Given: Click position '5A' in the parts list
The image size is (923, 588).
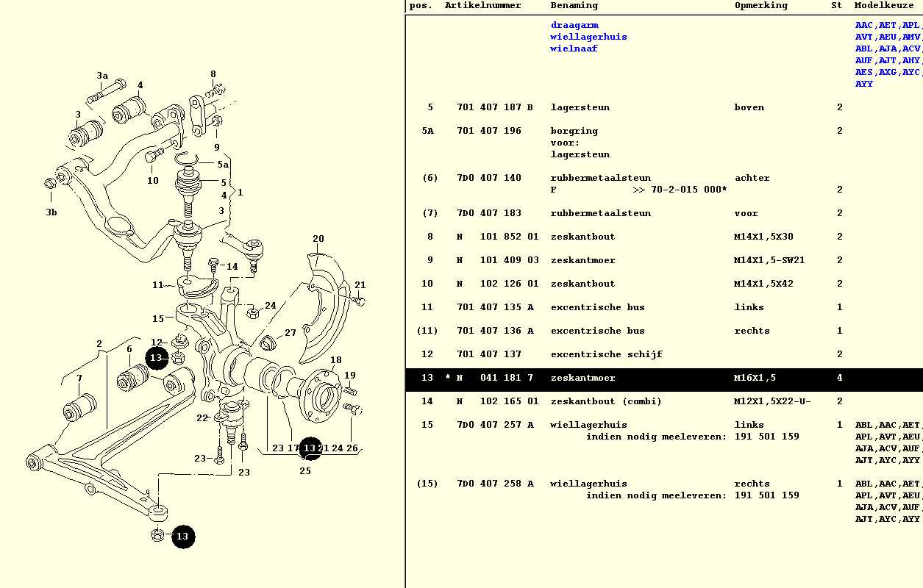Looking at the screenshot, I should point(428,131).
